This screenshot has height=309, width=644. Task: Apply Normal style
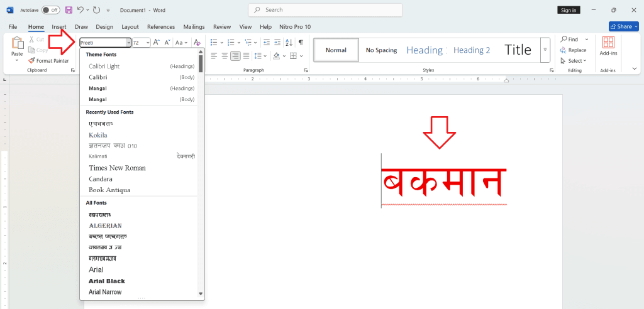pos(336,50)
